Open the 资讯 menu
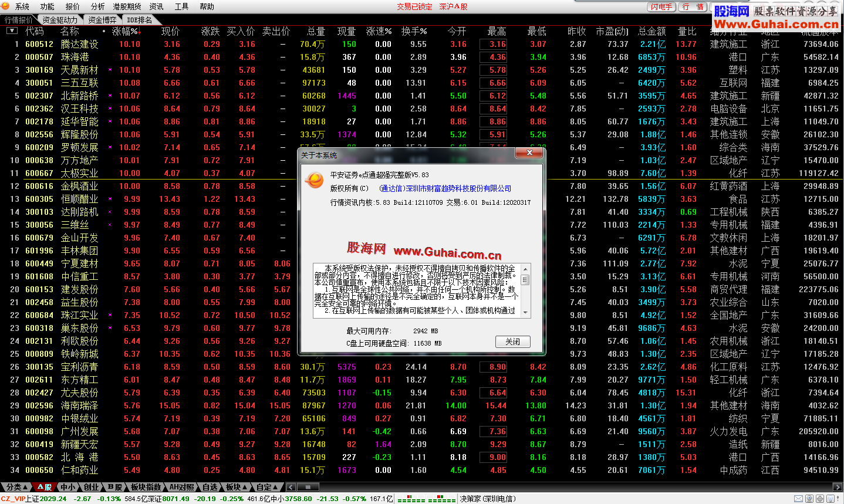The width and height of the screenshot is (844, 504). (157, 6)
